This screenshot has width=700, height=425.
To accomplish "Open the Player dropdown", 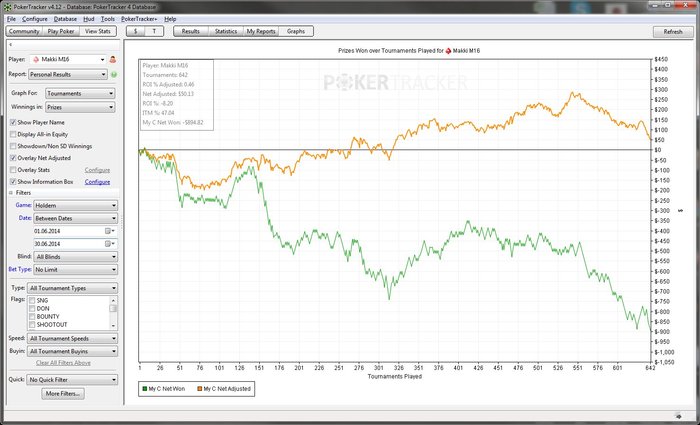I will pyautogui.click(x=68, y=59).
